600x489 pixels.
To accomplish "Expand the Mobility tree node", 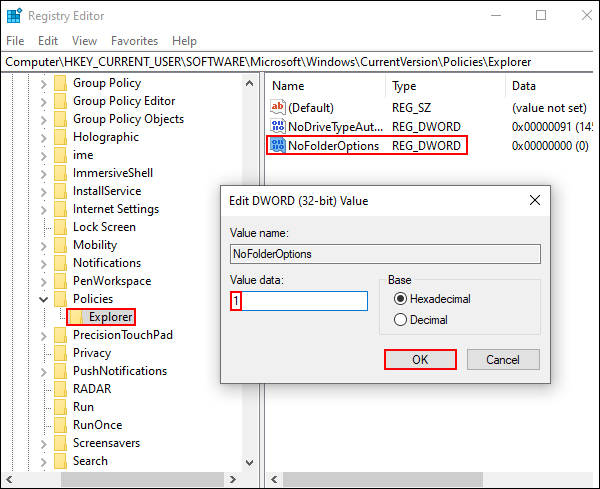I will (44, 246).
